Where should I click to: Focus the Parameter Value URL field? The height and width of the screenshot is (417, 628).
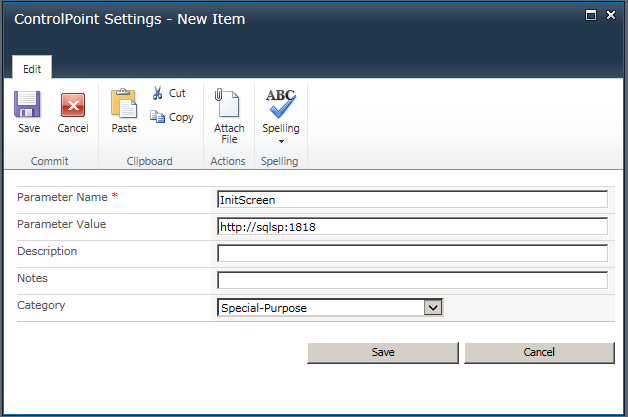[412, 226]
